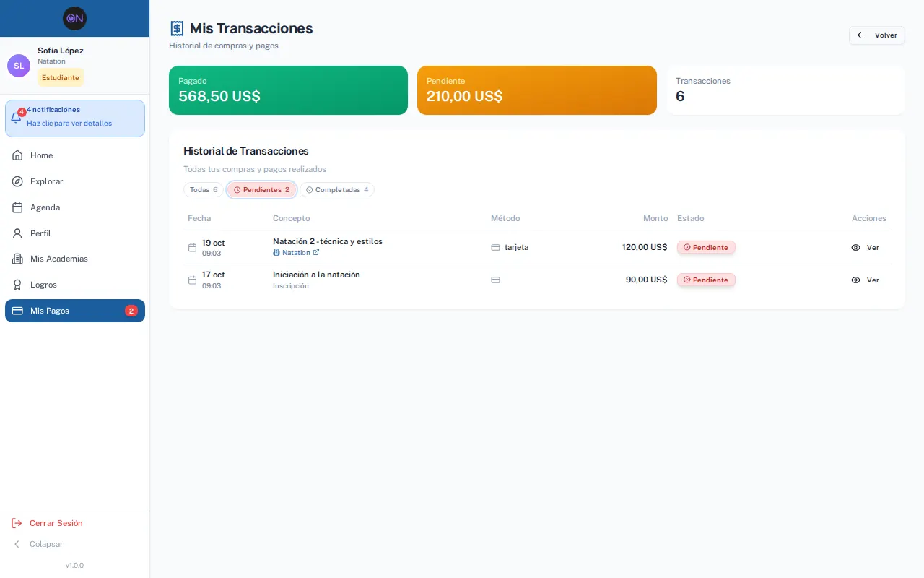Open the Mis Pagos menu item
Viewport: 924px width, 578px height.
point(75,311)
